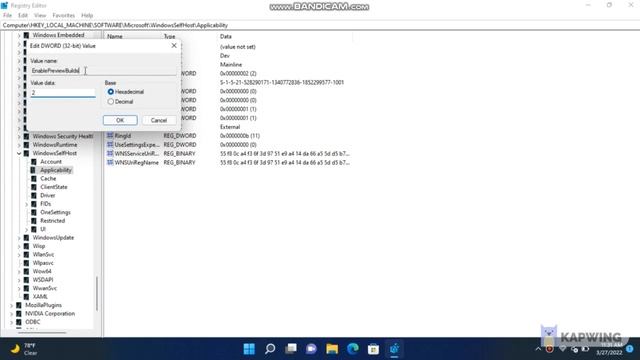Select the Wow64 folder icon
The image size is (640, 360).
pyautogui.click(x=27, y=271)
